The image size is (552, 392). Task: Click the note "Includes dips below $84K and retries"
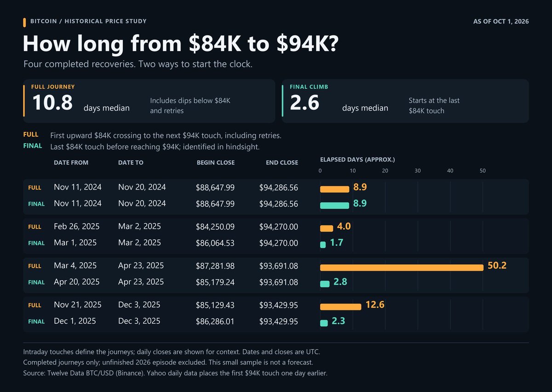coord(190,105)
